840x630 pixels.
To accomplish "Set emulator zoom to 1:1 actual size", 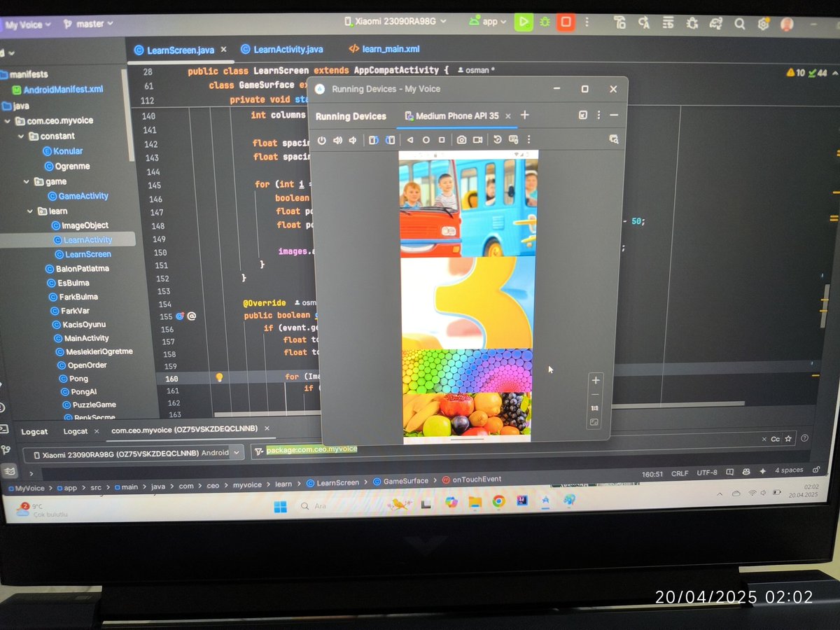I will pyautogui.click(x=595, y=408).
